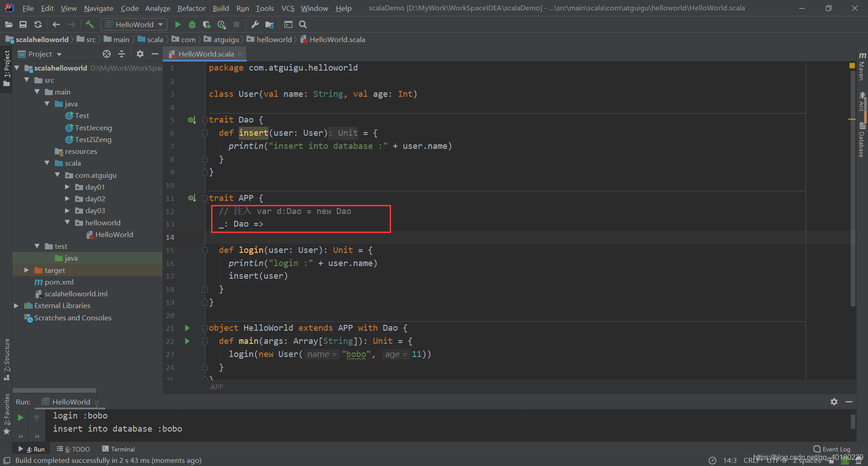
Task: Click the Save All toolbar icon
Action: coord(23,24)
